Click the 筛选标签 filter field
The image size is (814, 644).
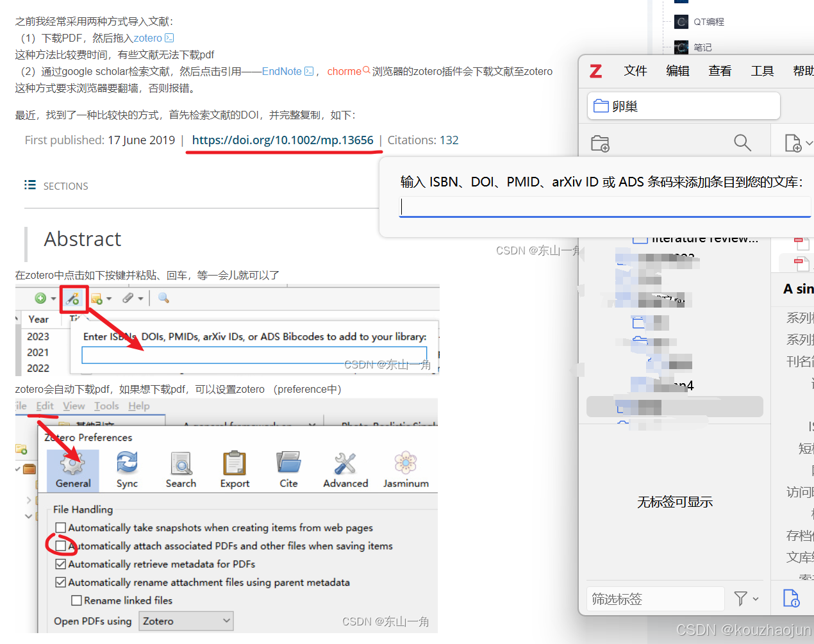[655, 599]
